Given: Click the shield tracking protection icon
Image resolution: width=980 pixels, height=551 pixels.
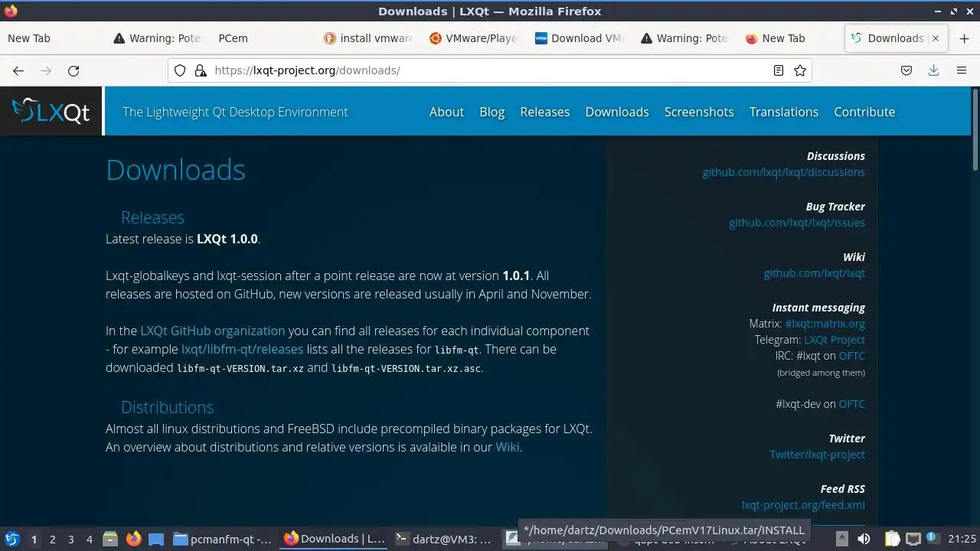Looking at the screenshot, I should pyautogui.click(x=180, y=70).
